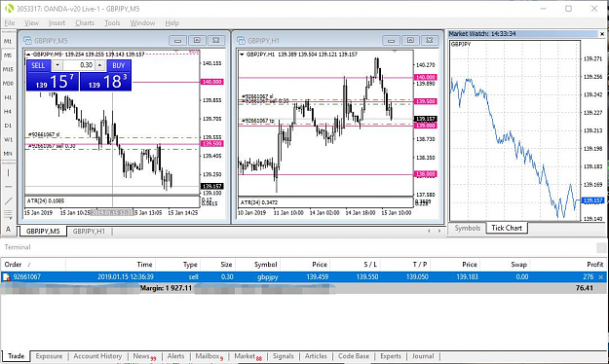
Task: Open the Alerts terminal tab
Action: point(175,356)
